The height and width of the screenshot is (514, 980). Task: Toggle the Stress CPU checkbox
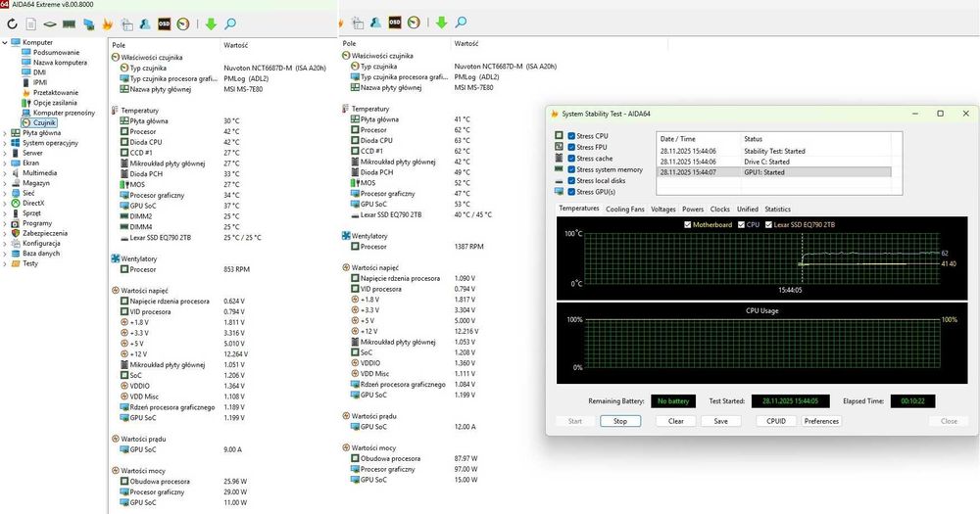(x=571, y=135)
